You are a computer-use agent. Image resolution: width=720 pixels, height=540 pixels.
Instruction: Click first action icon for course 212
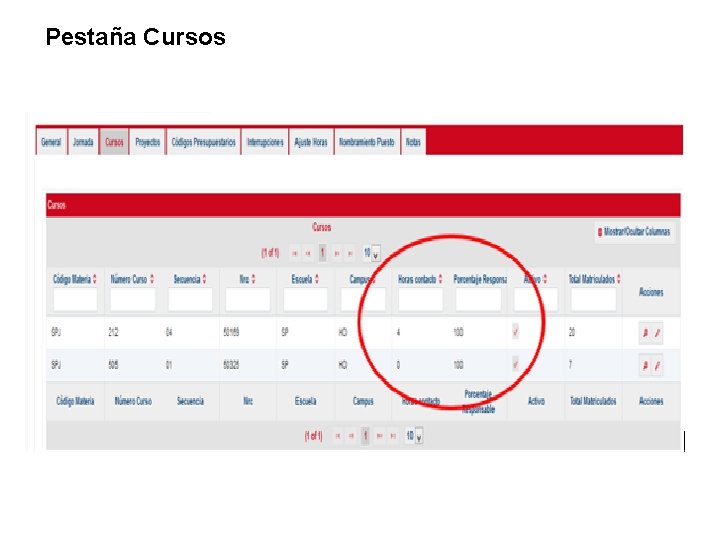(645, 333)
